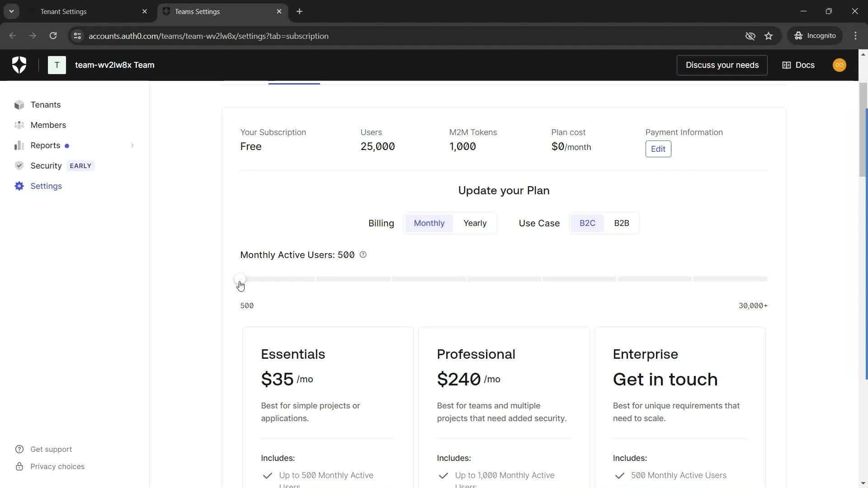Click the 1,000 M2M Tokens value
The image size is (868, 488).
[462, 146]
